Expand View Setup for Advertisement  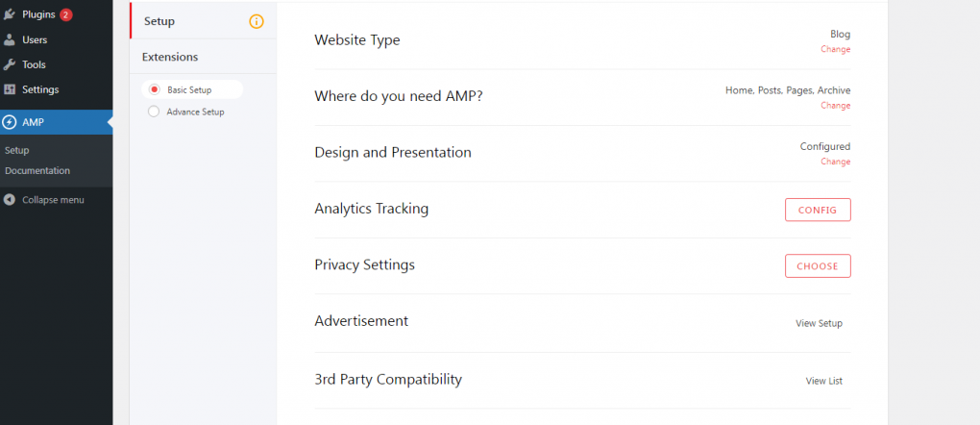click(819, 324)
